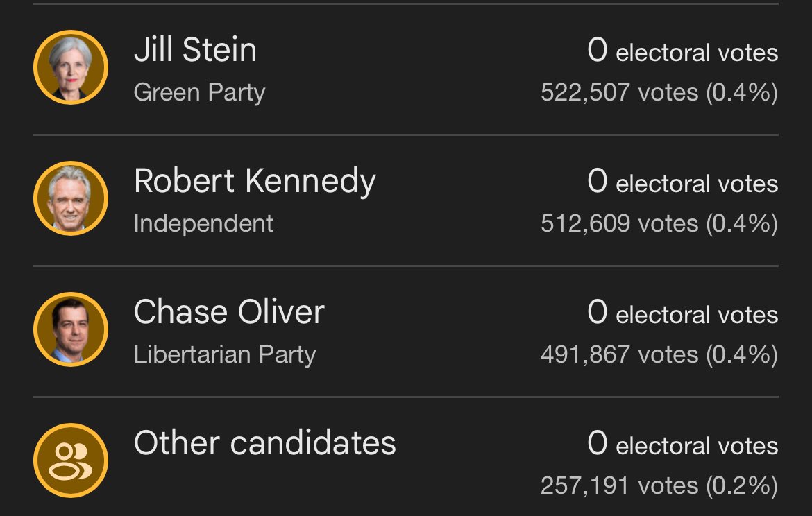Screen dimensions: 812x516
Task: Select the Libertarian Party label
Action: [225, 354]
